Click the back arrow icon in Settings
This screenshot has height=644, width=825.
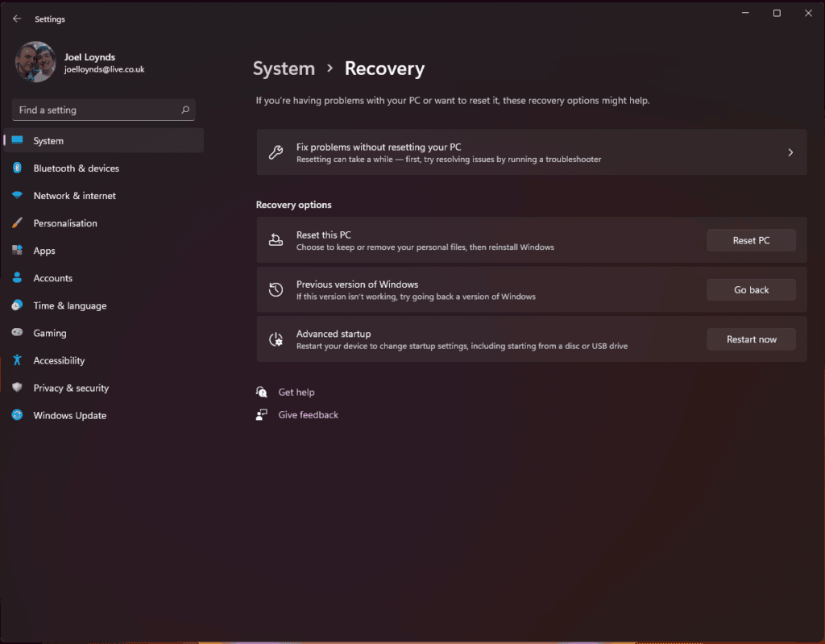17,19
